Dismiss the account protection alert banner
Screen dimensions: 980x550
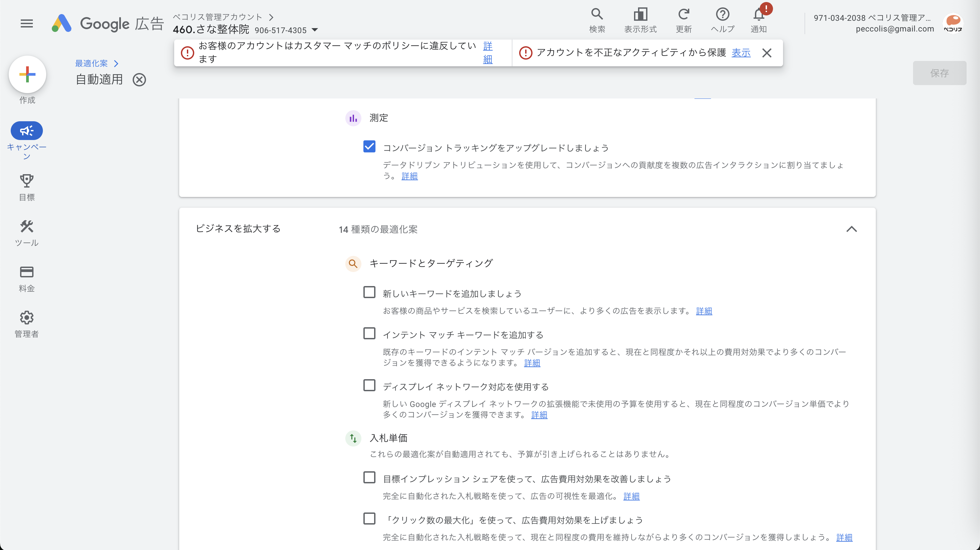pos(767,53)
